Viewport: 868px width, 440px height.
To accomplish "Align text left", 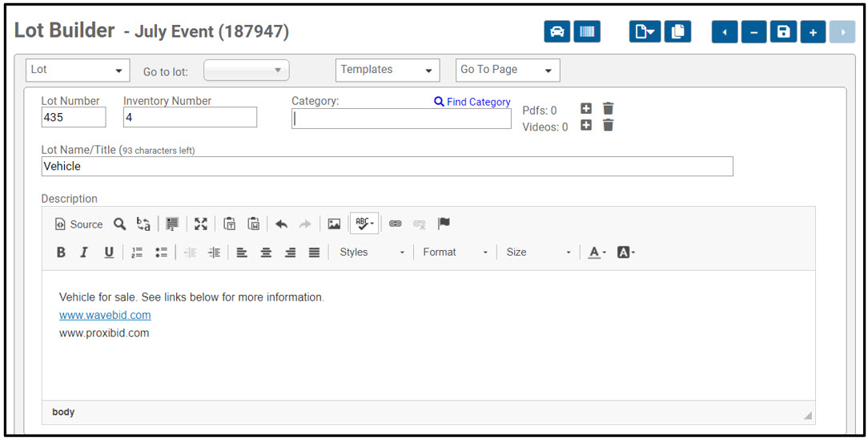I will coord(242,252).
